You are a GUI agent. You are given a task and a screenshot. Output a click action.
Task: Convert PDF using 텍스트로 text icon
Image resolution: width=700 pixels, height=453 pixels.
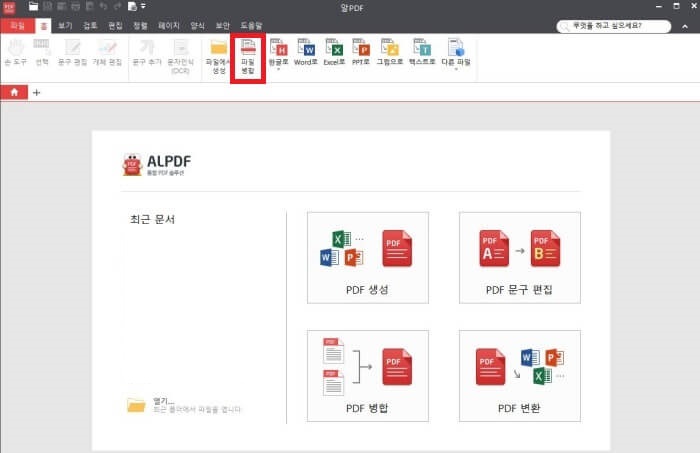[422, 53]
